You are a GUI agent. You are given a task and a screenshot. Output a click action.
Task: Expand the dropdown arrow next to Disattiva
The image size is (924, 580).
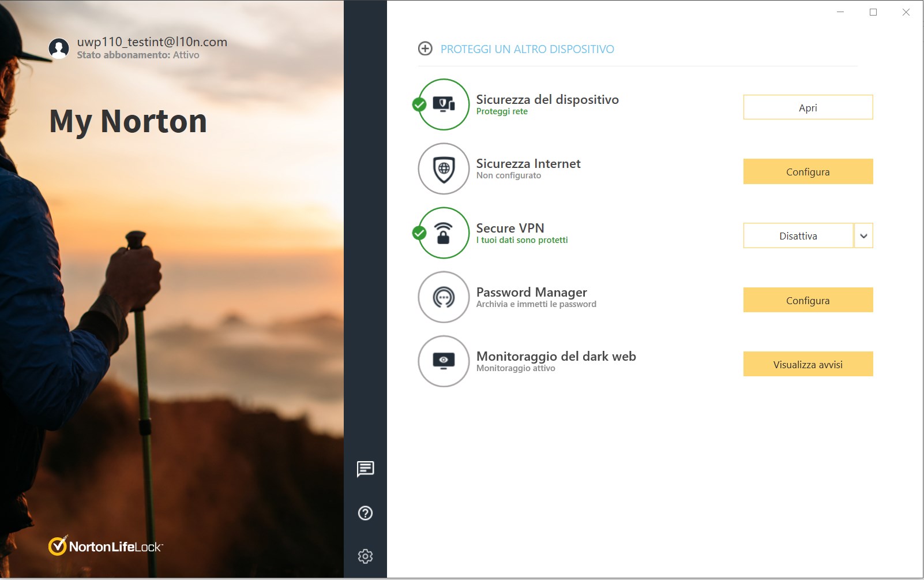click(863, 235)
